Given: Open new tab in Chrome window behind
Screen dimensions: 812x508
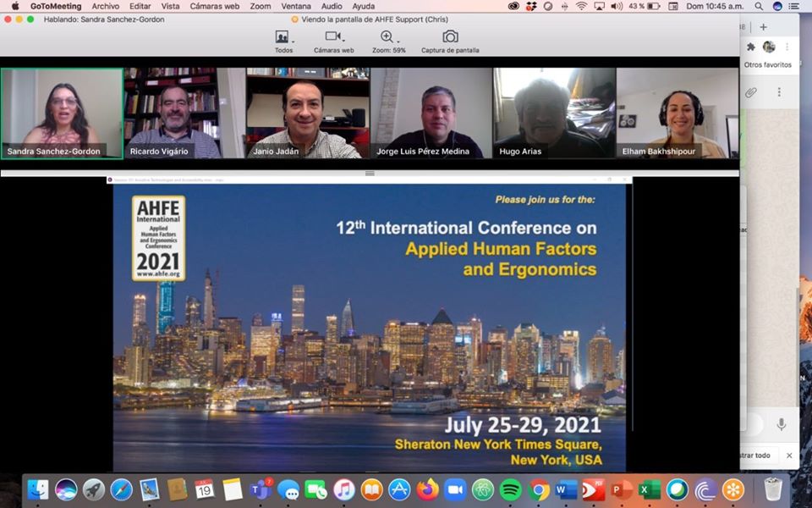Looking at the screenshot, I should click(763, 27).
